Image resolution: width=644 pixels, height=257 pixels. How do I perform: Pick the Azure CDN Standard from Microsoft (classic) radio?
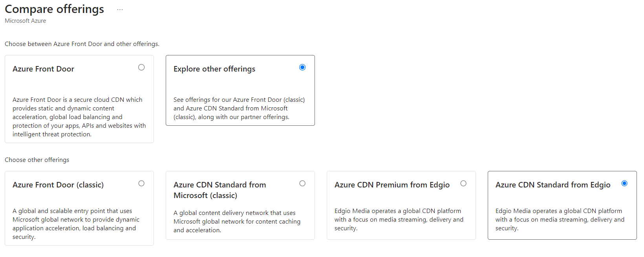(x=302, y=184)
